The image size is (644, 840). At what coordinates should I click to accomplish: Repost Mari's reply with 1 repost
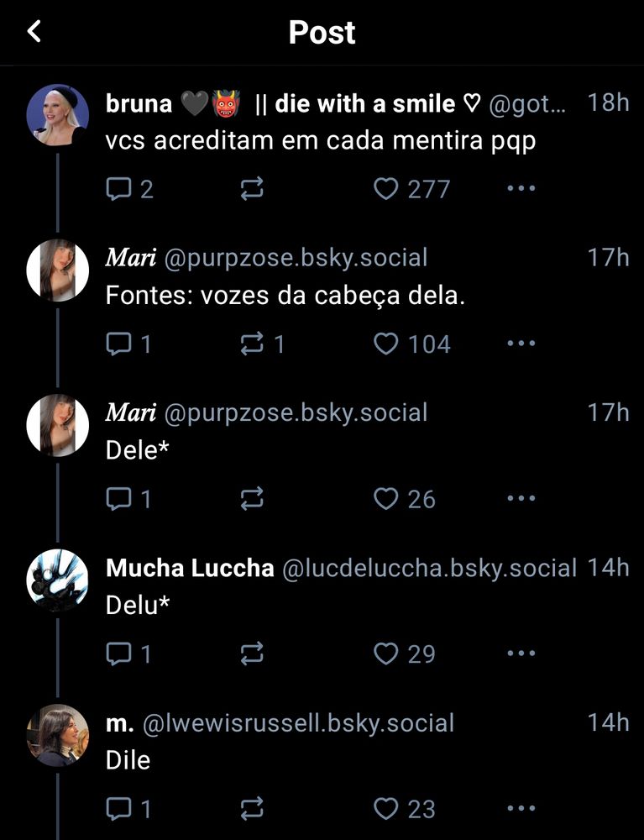click(262, 344)
